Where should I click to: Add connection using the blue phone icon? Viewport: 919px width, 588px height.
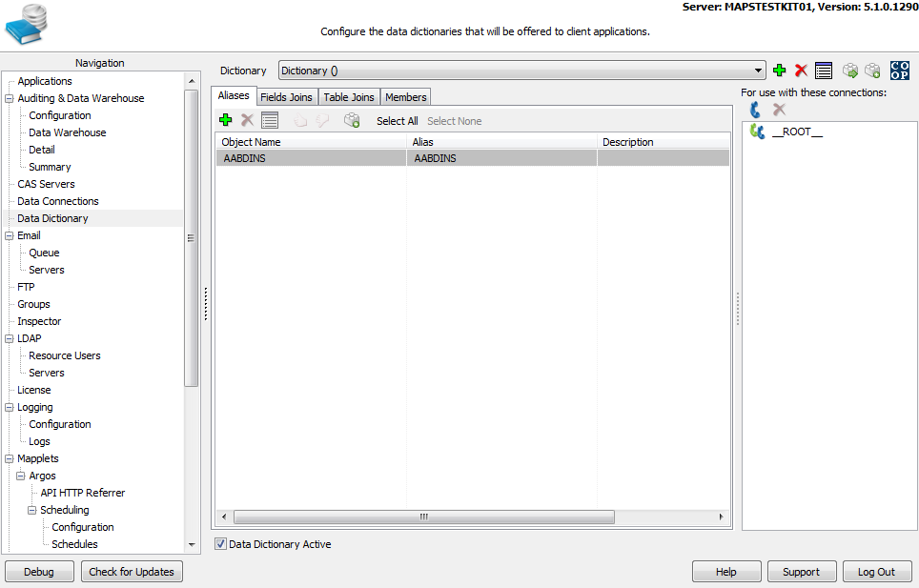point(755,110)
